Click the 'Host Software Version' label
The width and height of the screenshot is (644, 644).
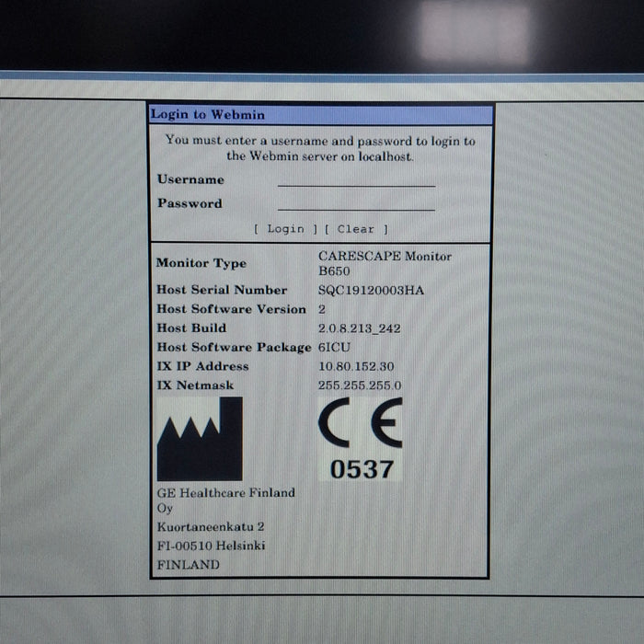(231, 309)
